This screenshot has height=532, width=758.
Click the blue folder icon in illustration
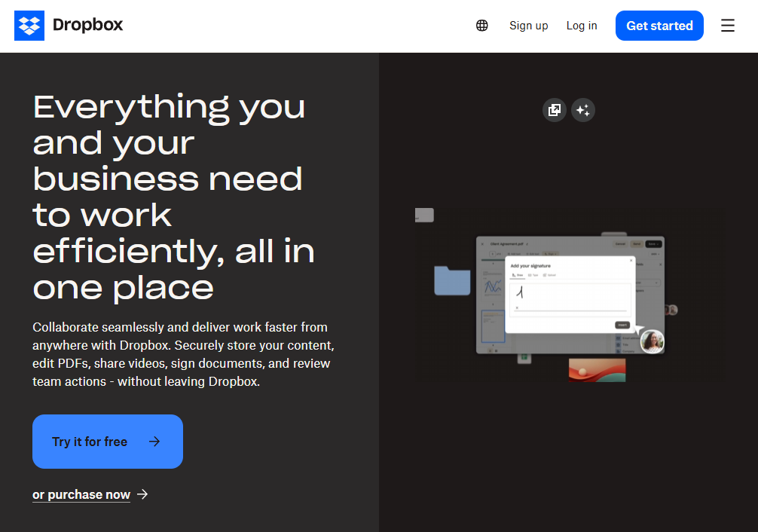coord(452,280)
